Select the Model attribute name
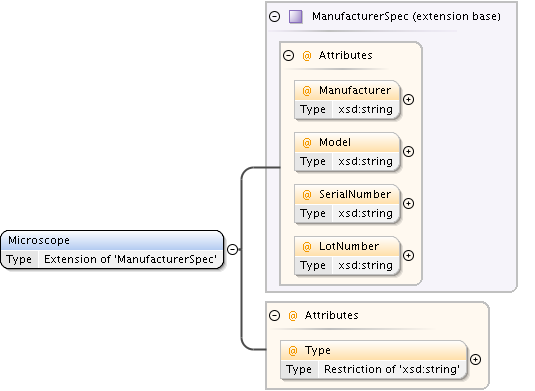The image size is (535, 391). tap(335, 142)
